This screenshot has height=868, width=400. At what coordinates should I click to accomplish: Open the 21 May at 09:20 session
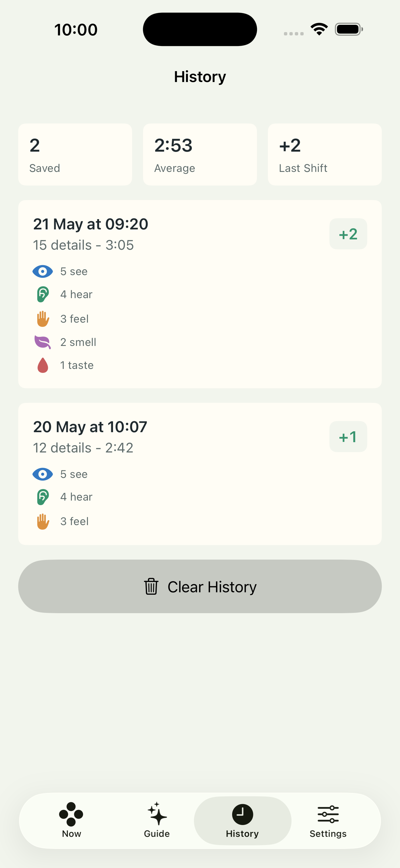200,294
